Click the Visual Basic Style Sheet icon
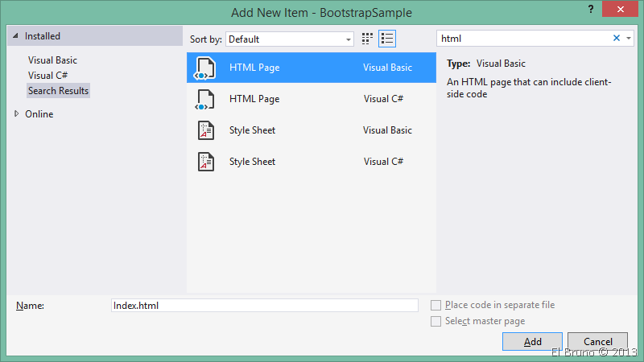Viewport: 644px width, 362px height. [x=204, y=131]
